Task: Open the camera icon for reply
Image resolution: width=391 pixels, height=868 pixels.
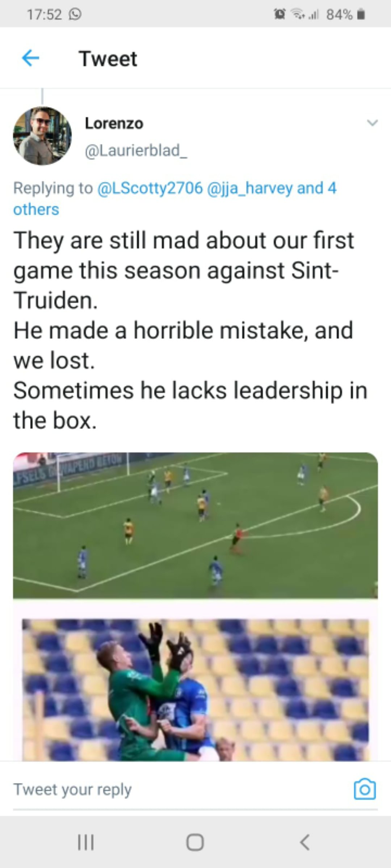Action: 365,789
